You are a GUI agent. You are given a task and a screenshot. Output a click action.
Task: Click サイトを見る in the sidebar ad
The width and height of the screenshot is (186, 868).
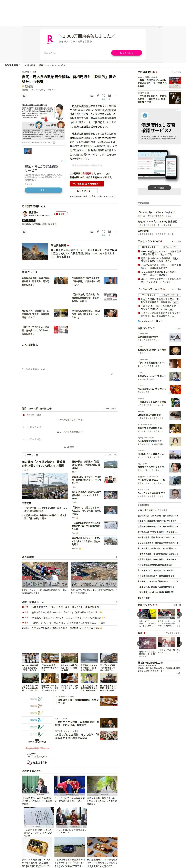[x=159, y=188]
